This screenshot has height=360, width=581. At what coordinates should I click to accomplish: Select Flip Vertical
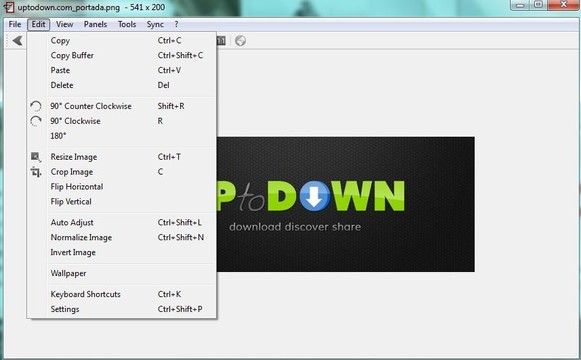[x=122, y=202]
